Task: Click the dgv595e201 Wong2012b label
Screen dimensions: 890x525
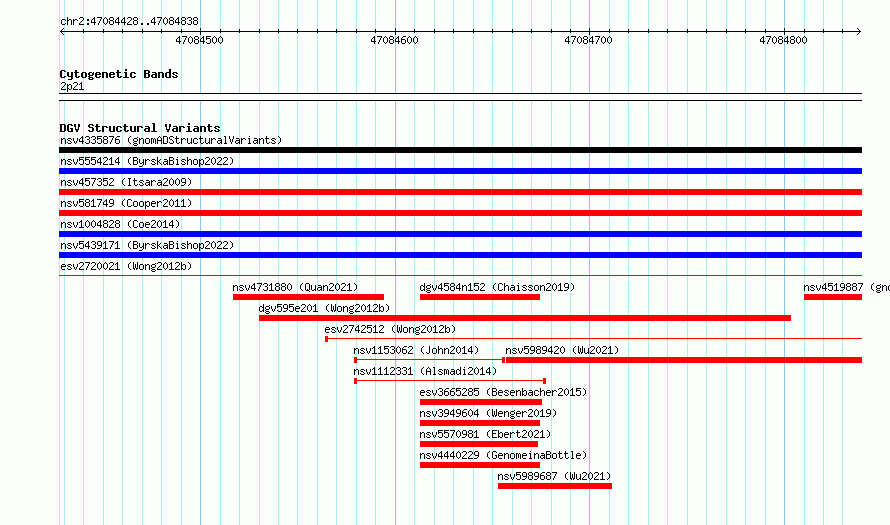Action: [324, 308]
